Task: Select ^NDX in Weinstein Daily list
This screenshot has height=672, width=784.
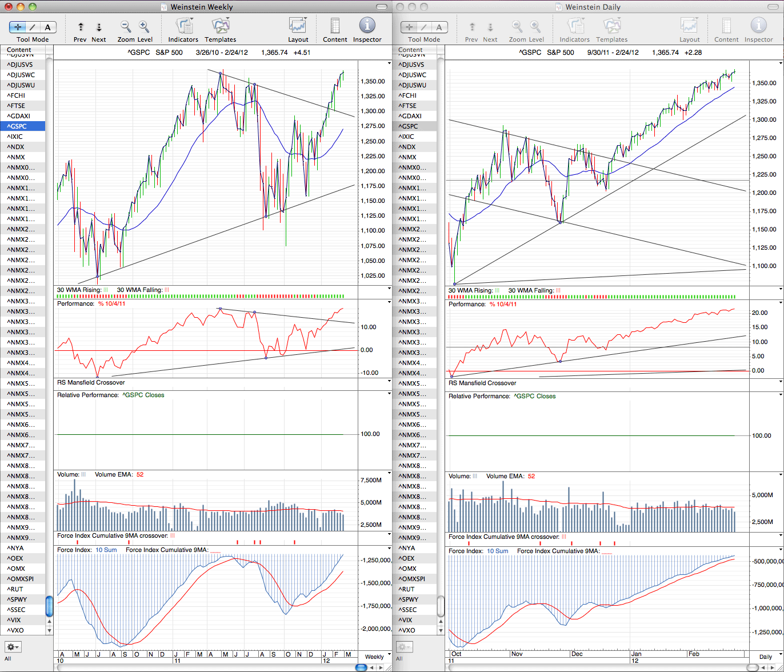Action: pos(414,147)
